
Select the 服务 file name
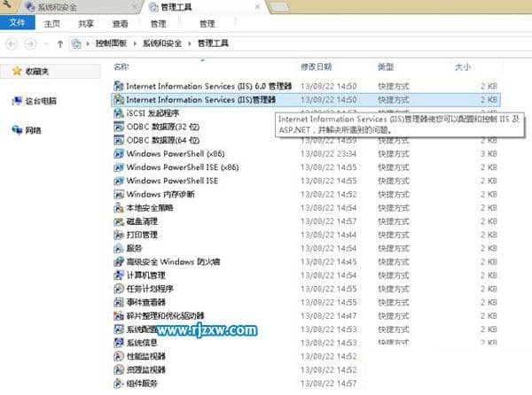tap(134, 248)
